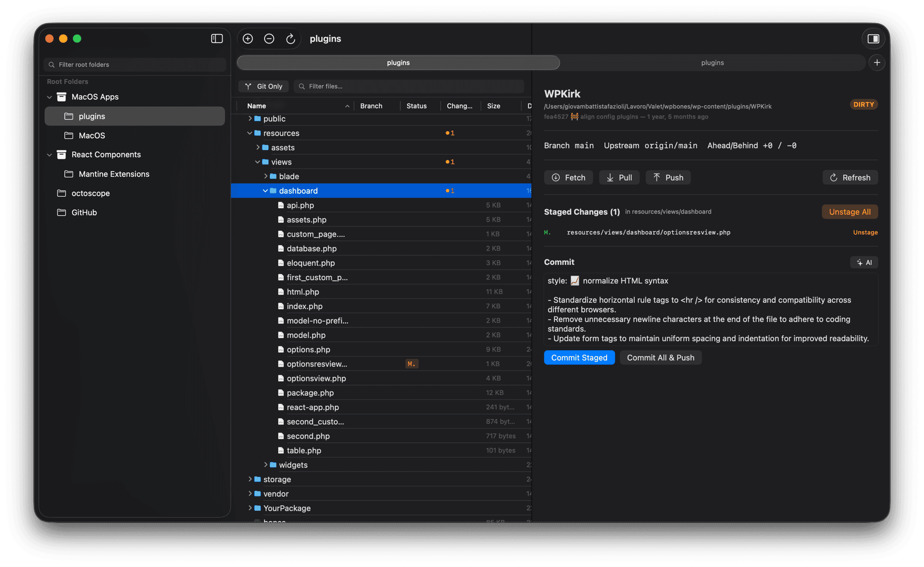Collapse the dashboard folder

(266, 191)
